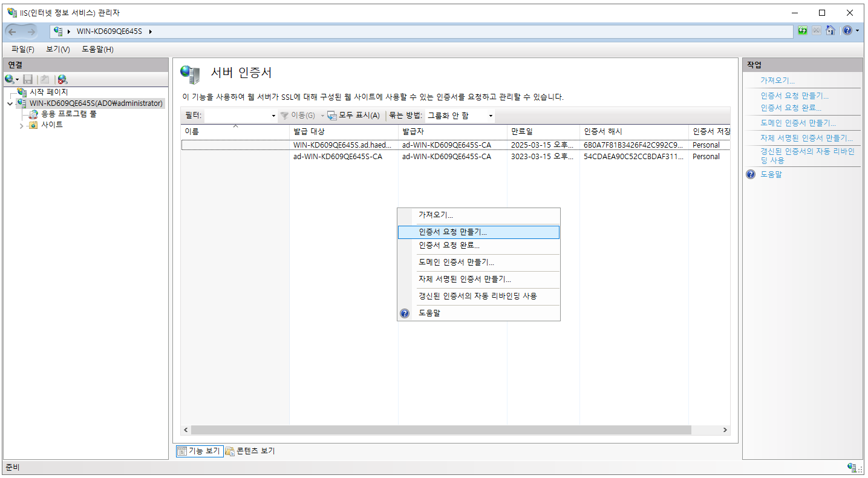
Task: Choose 도움말 in the context menu
Action: coord(478,313)
